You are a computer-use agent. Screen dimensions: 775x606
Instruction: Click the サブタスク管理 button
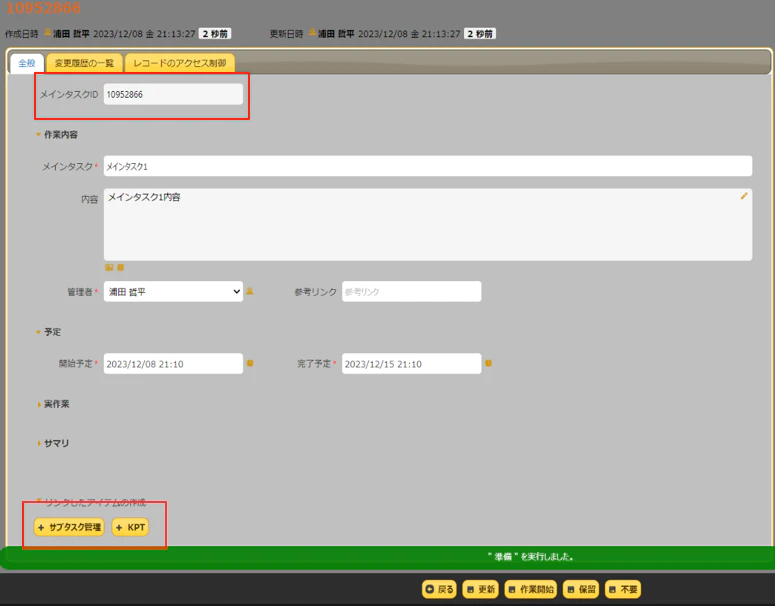click(x=69, y=527)
